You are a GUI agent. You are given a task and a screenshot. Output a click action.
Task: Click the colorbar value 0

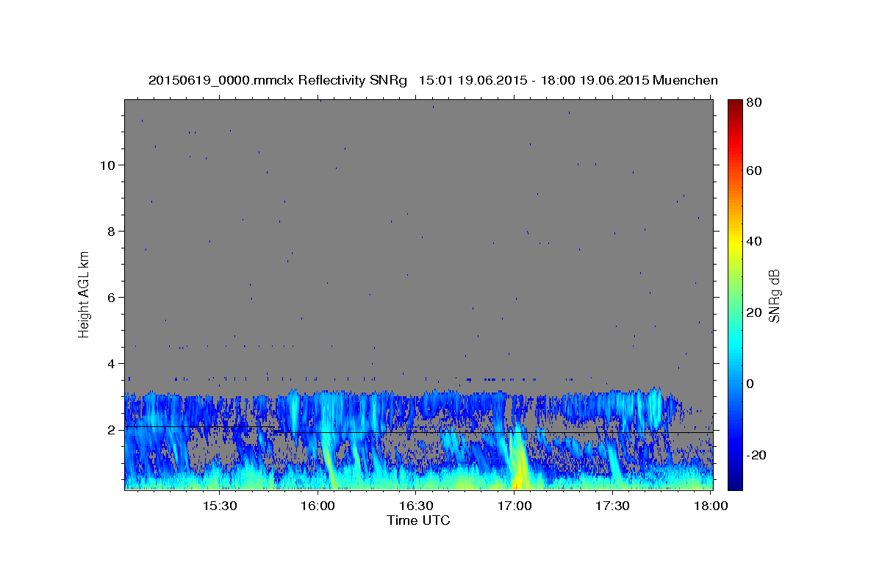point(750,383)
